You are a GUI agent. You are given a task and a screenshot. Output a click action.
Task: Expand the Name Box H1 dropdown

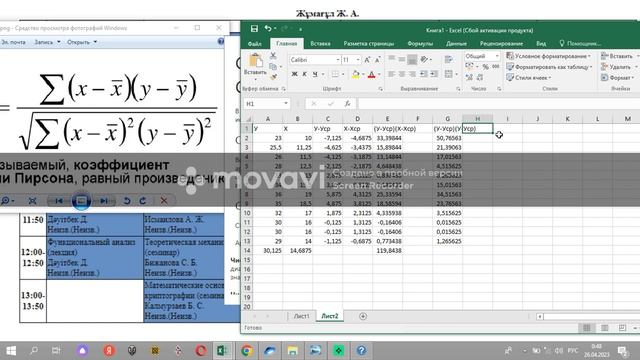click(x=286, y=104)
